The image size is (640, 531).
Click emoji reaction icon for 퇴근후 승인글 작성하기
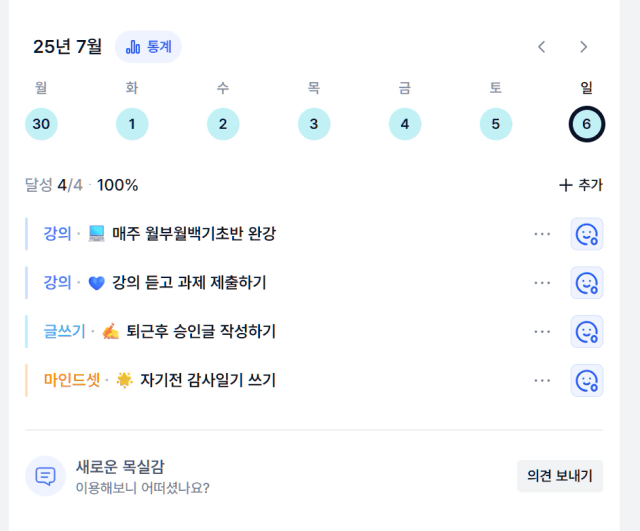click(587, 331)
